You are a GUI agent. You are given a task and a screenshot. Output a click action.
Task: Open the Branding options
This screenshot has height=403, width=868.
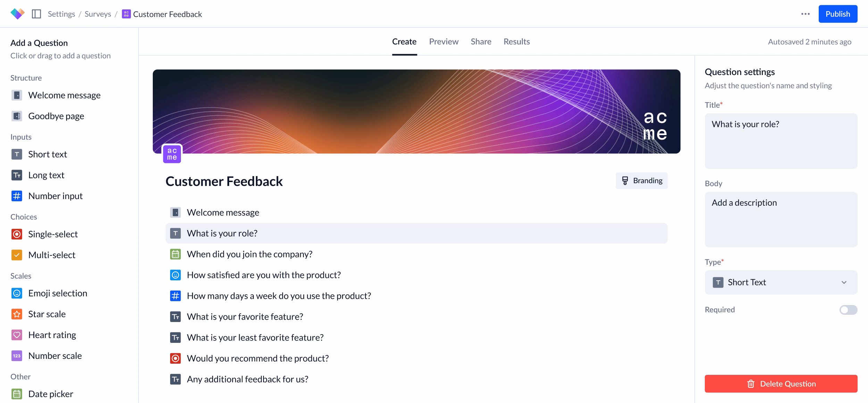click(642, 181)
